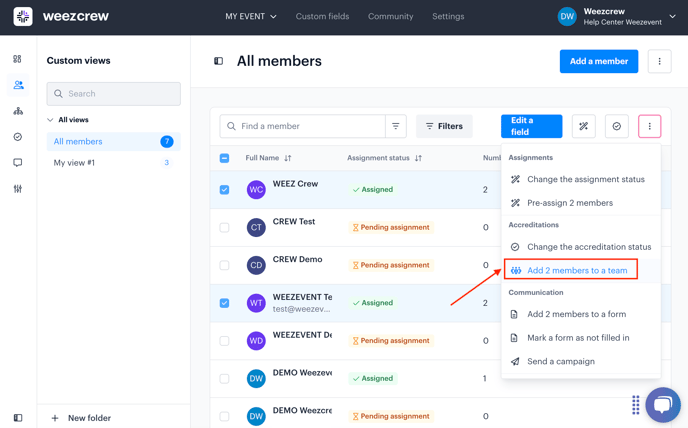688x428 pixels.
Task: Click the WT avatar for WEEZEVENT Te
Action: [x=256, y=303]
